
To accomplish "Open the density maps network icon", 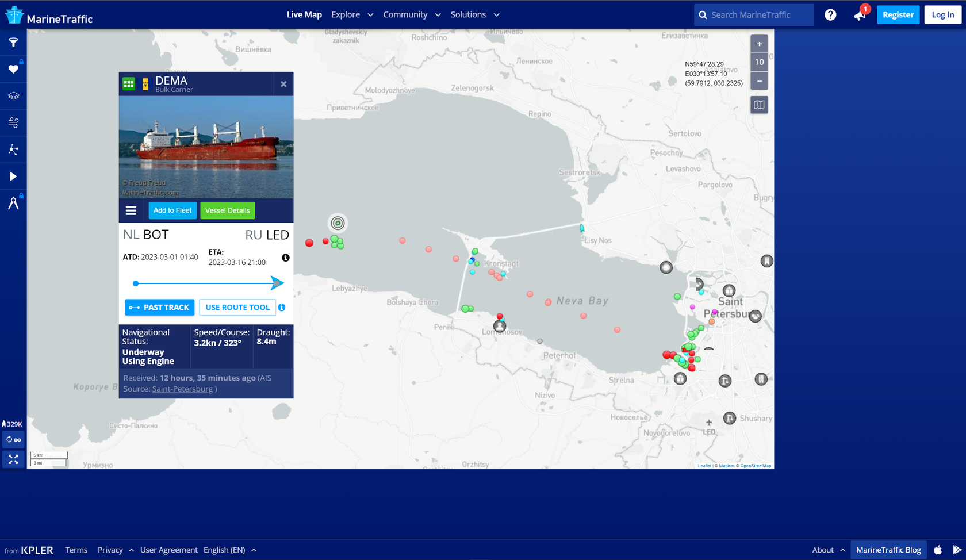I will pos(13,149).
